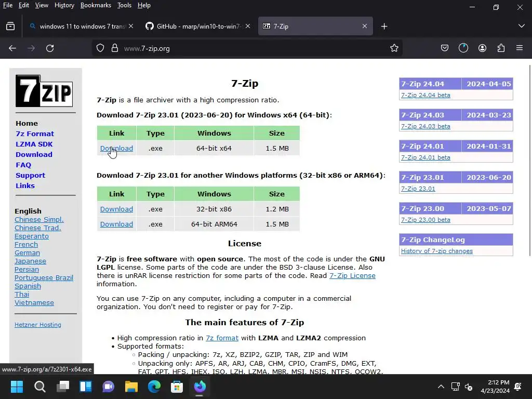Open the Firefox View tab list icon
The width and height of the screenshot is (532, 399).
[10, 26]
